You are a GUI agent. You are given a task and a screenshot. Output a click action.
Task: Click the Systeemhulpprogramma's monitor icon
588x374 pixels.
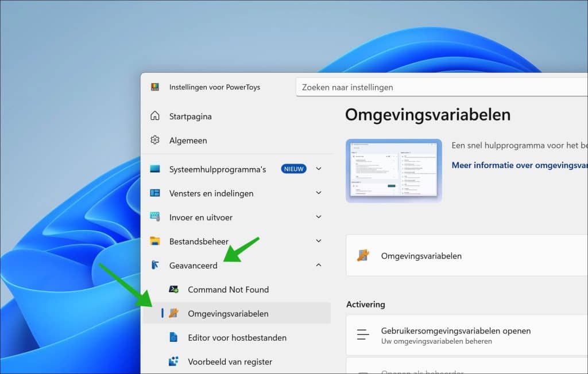155,169
